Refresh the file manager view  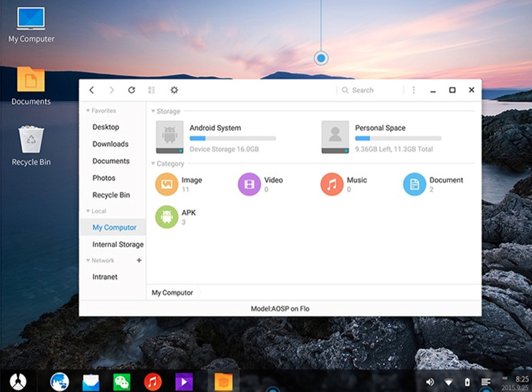[x=132, y=90]
